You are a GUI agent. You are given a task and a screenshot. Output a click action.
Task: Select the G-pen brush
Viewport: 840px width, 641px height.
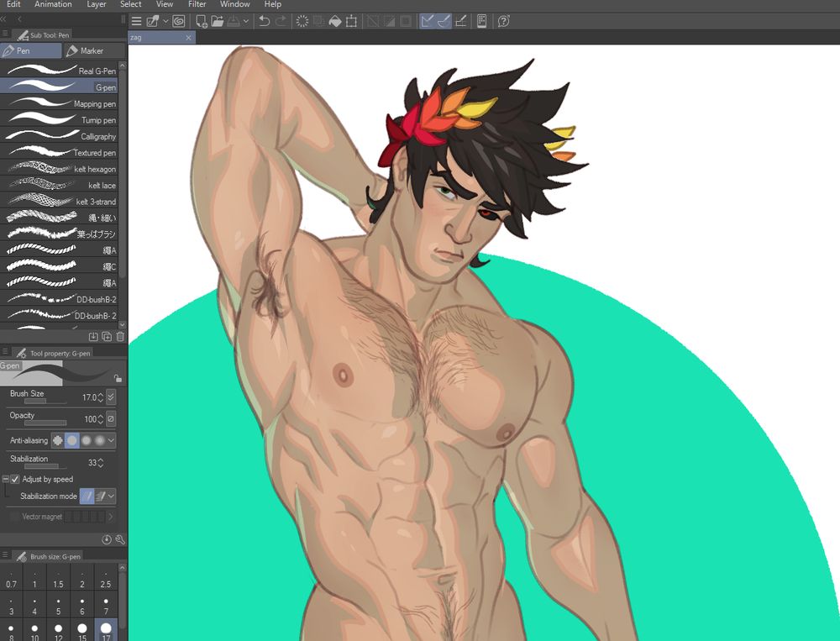tap(59, 87)
